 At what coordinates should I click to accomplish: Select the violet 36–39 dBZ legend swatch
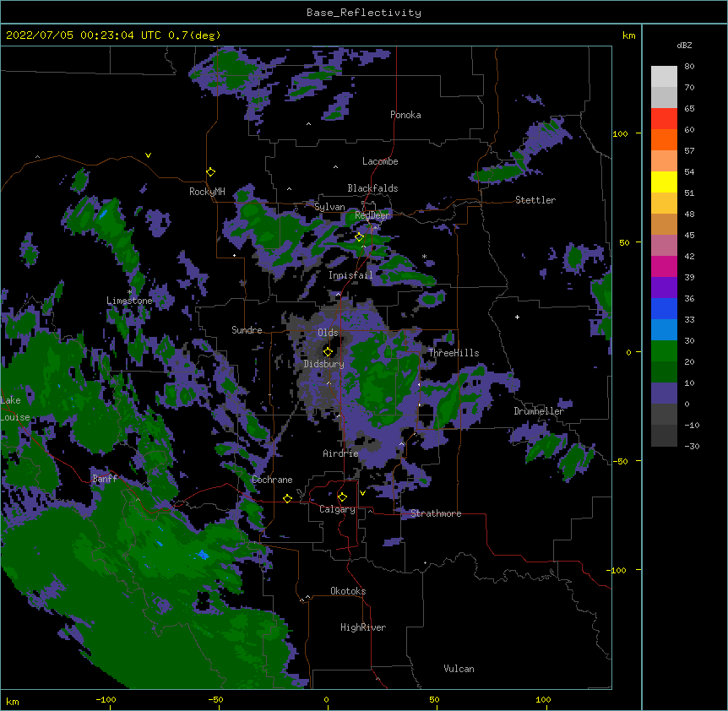[664, 288]
